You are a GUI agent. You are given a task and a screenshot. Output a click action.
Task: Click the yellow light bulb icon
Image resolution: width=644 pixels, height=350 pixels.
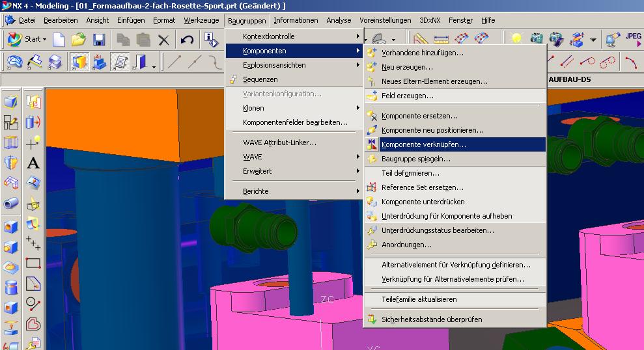pyautogui.click(x=516, y=38)
